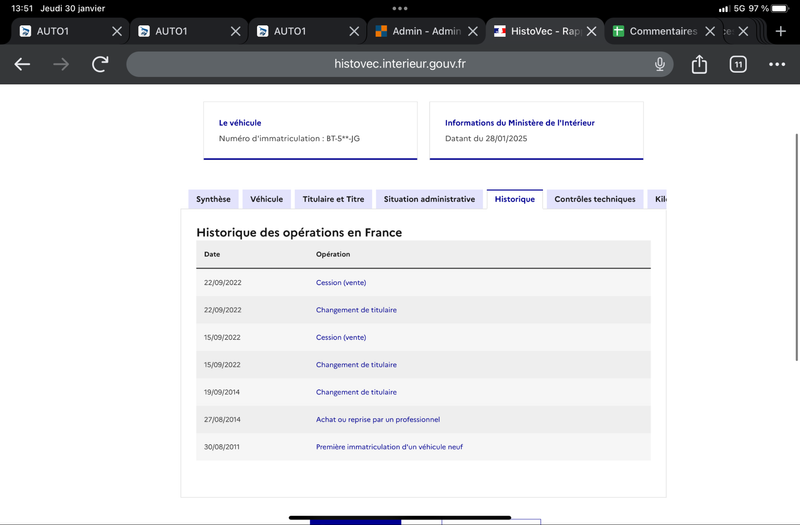Screen dimensions: 800x525
Task: Click the date 27/08/2014
Action: 222,419
